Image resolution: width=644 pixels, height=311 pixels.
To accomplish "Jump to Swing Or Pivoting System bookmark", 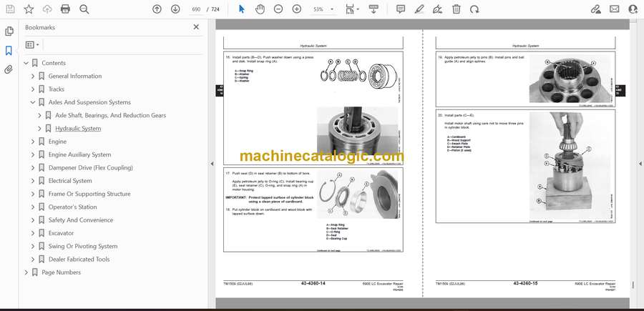I will point(82,246).
